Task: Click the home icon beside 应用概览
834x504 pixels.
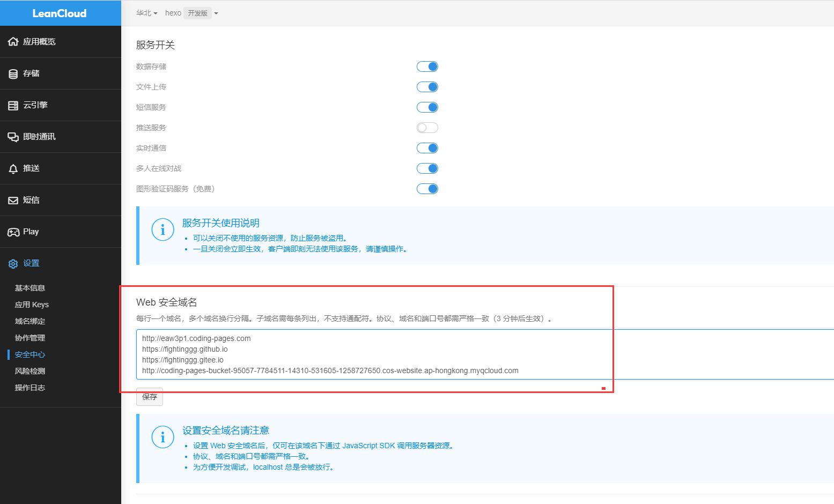Action: tap(13, 42)
